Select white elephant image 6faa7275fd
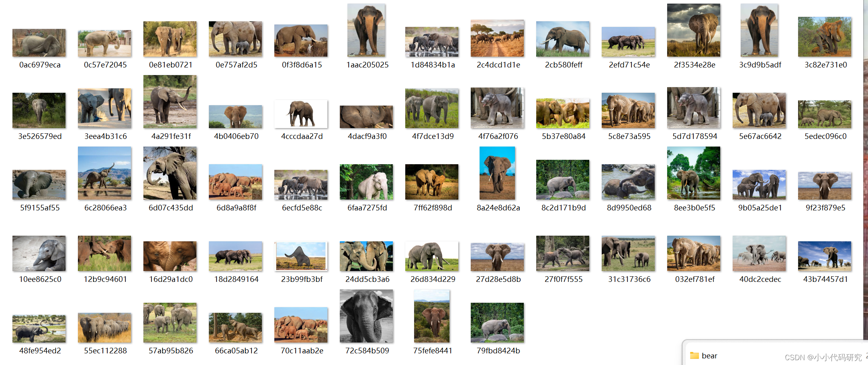 coord(366,182)
